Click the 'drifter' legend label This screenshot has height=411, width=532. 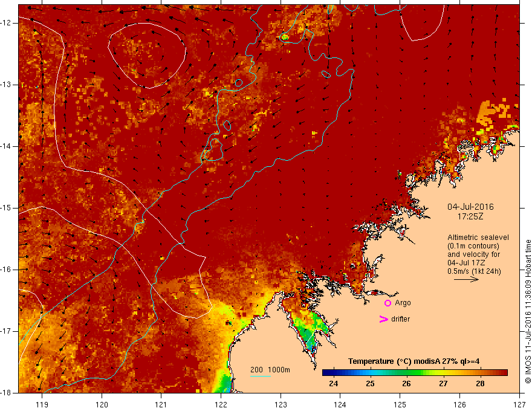click(400, 319)
